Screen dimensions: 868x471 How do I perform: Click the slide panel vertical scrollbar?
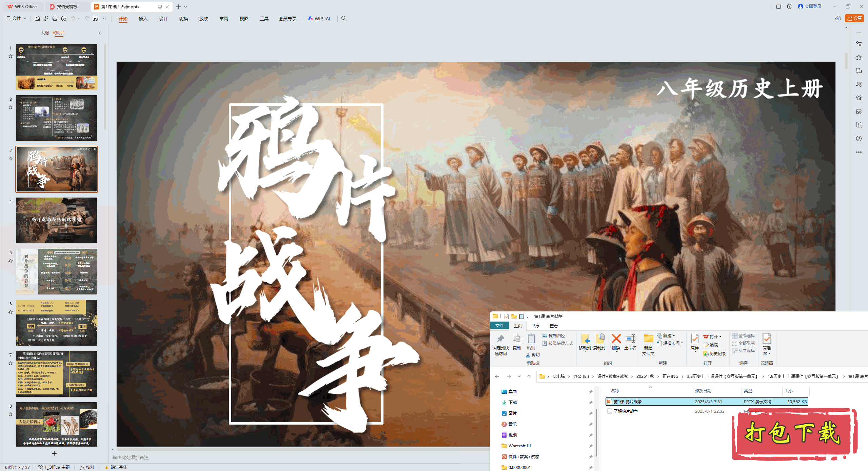(x=105, y=86)
